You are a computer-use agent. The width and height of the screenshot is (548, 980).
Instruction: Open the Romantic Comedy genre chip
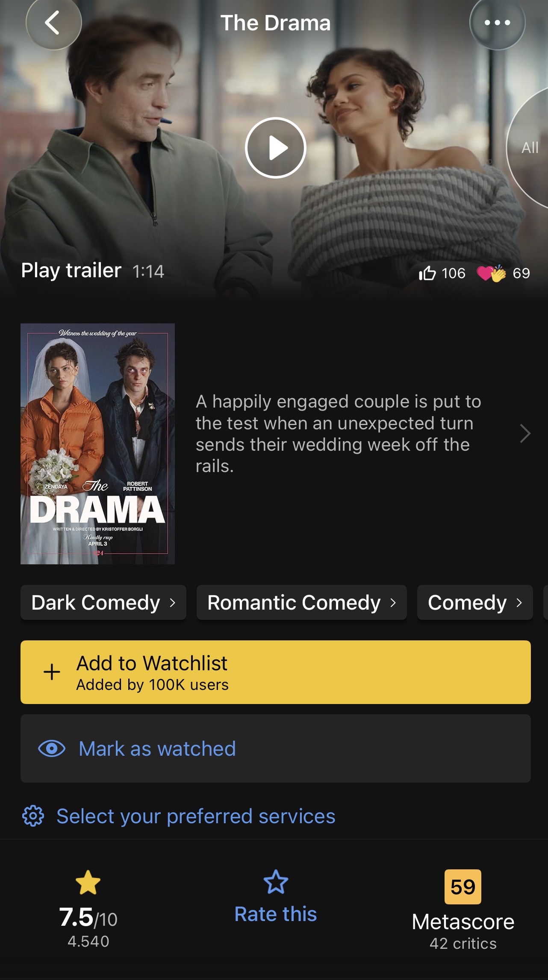pos(301,602)
